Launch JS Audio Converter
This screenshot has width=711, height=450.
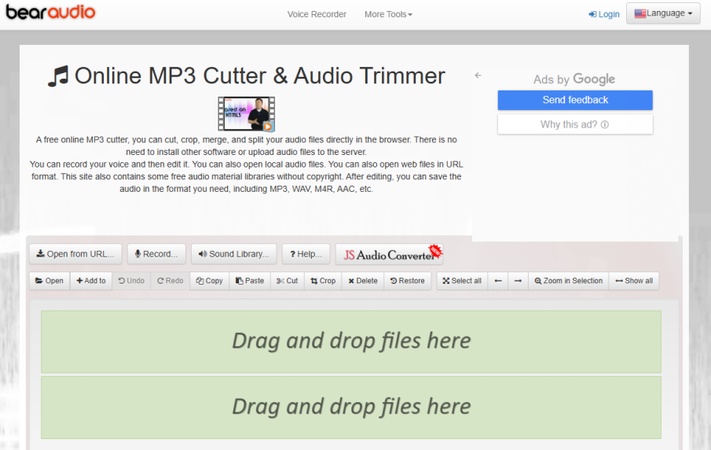[x=389, y=254]
